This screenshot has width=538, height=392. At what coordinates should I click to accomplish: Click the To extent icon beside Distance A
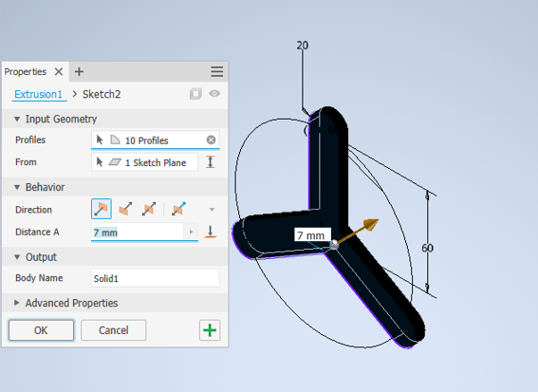211,232
